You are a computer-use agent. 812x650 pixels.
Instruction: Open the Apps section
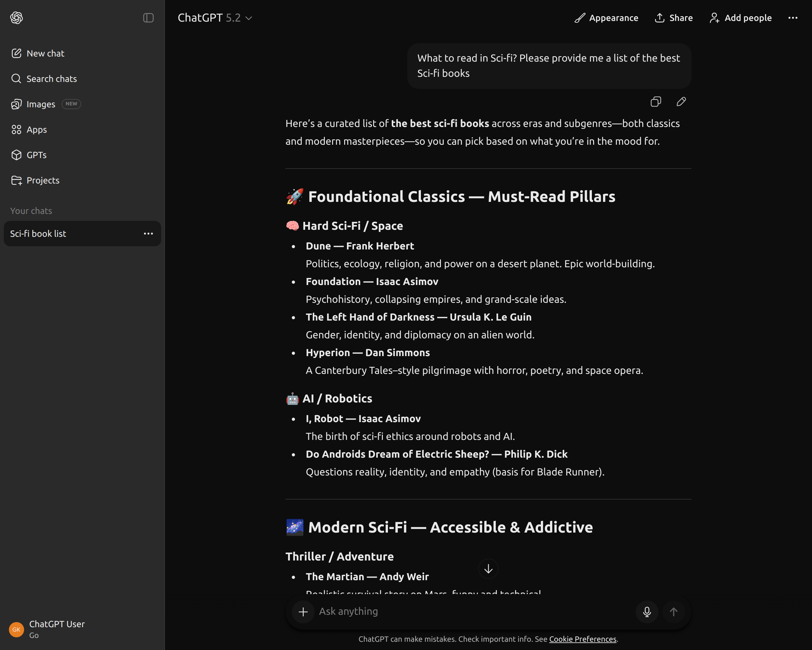pos(36,129)
